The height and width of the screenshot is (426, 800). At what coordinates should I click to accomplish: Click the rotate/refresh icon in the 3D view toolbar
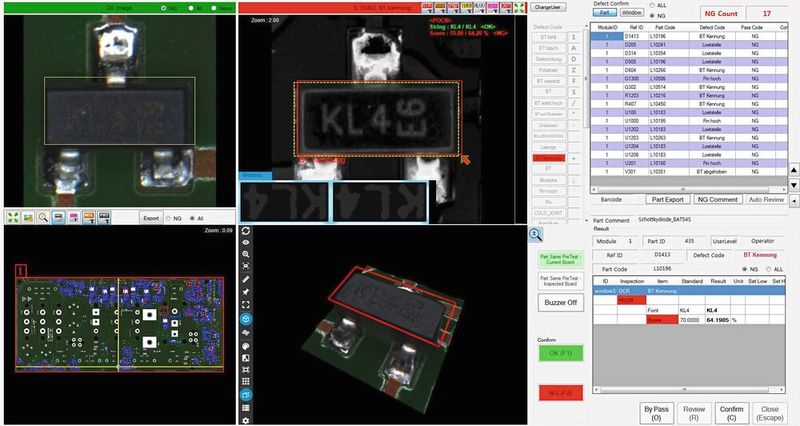[x=246, y=231]
